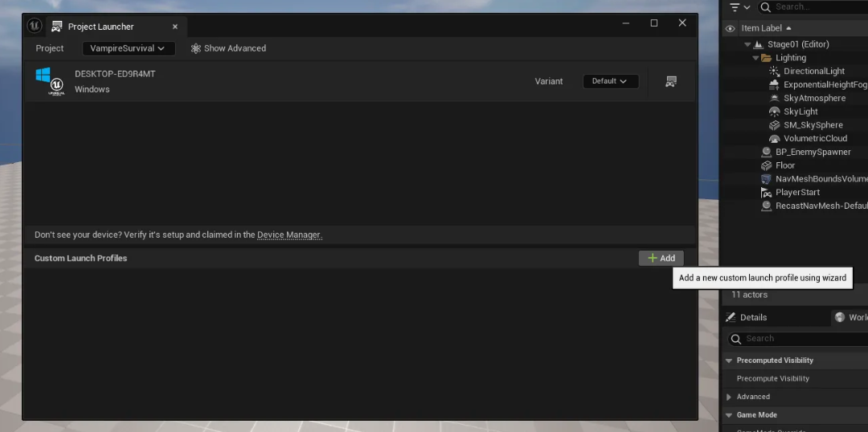Screen dimensions: 868x432
Task: Close the Project Launcher tab
Action: (175, 26)
